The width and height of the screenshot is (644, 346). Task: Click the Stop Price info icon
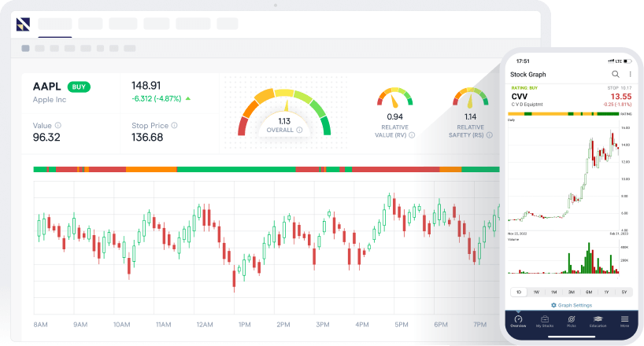tap(174, 126)
